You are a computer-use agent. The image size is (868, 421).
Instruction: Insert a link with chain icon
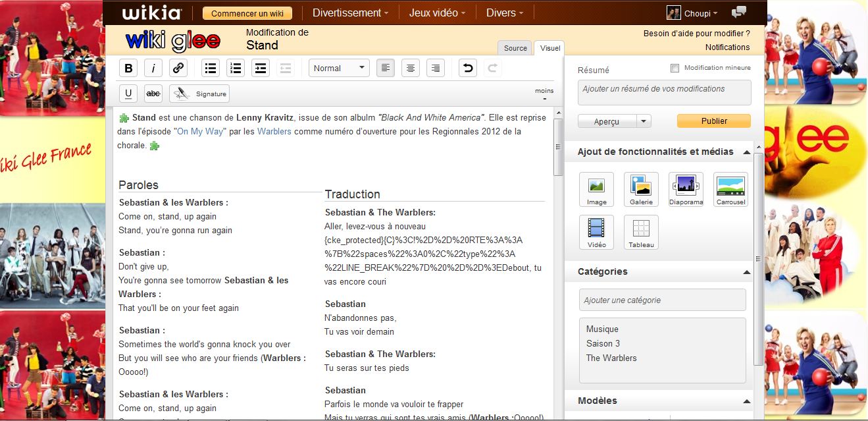tap(178, 68)
